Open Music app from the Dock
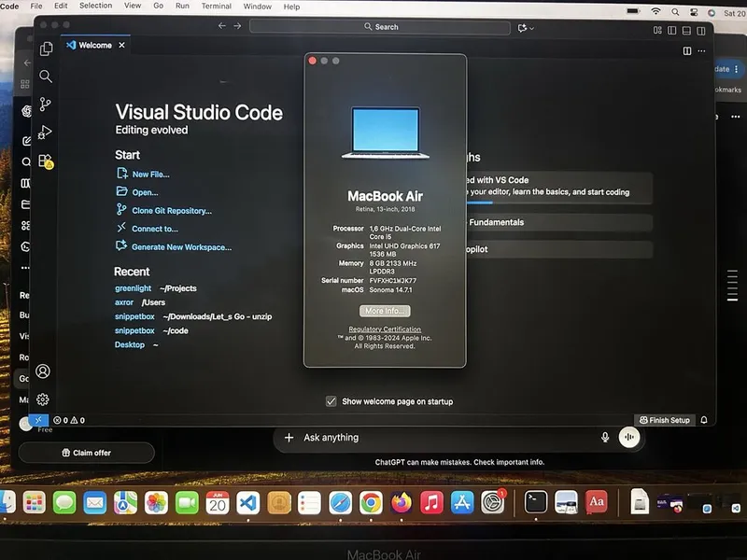747x560 pixels. point(431,502)
